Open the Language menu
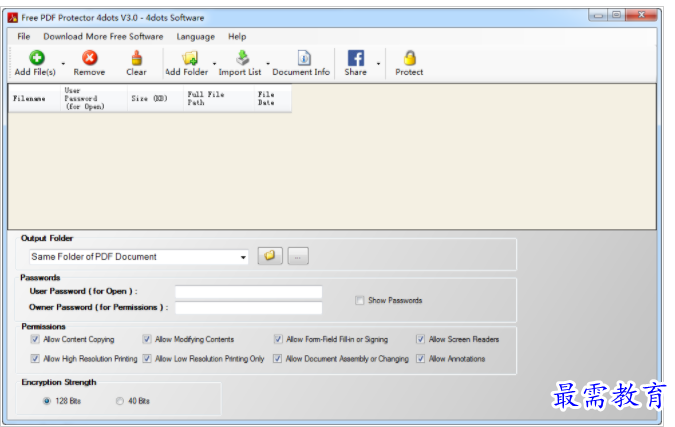Screen dimensions: 675x427 (x=195, y=37)
